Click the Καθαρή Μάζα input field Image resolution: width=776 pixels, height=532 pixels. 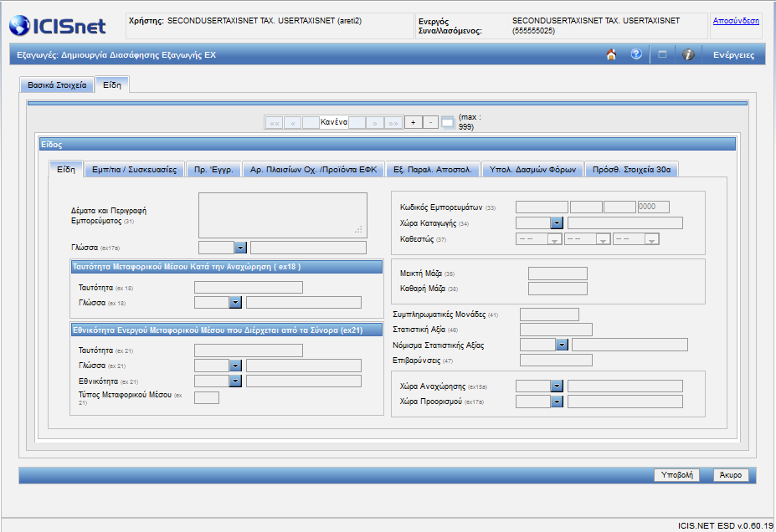(558, 289)
